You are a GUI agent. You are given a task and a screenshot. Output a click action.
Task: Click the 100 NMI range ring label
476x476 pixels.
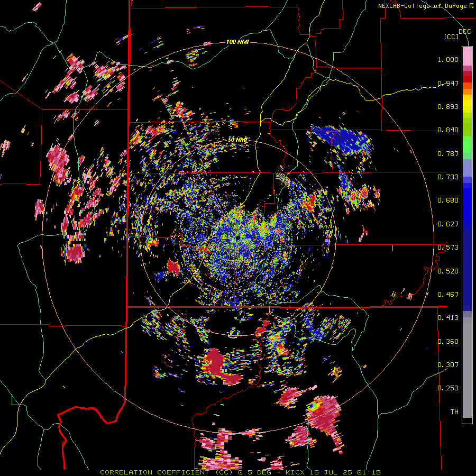pos(237,42)
